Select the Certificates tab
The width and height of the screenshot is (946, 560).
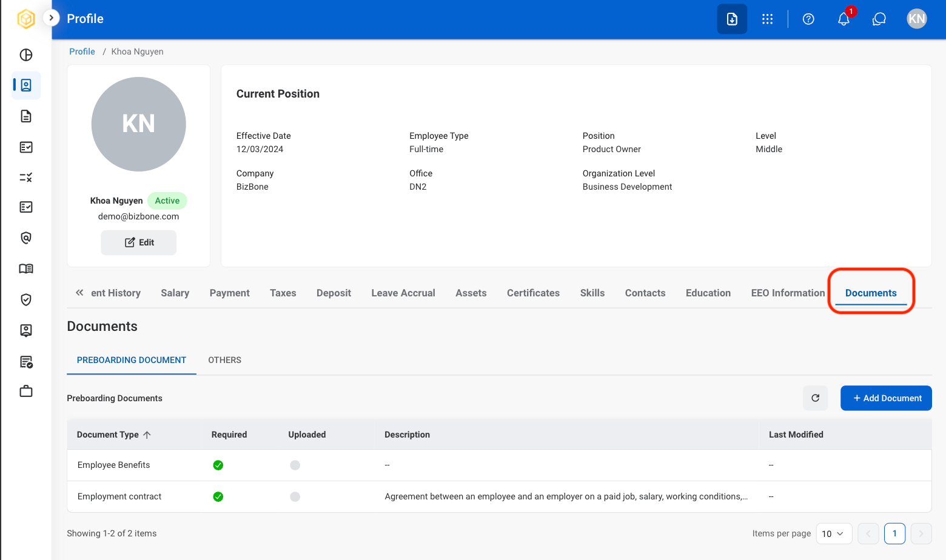[533, 293]
